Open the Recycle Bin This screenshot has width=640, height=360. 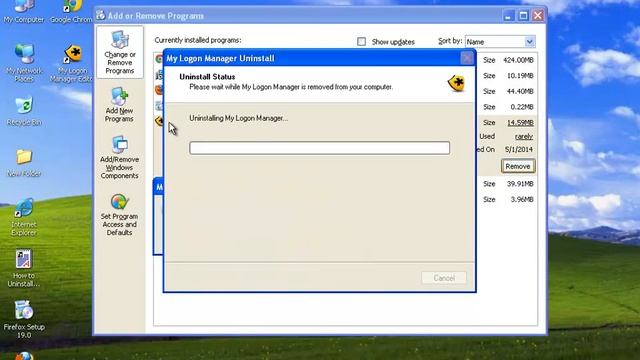click(x=24, y=111)
